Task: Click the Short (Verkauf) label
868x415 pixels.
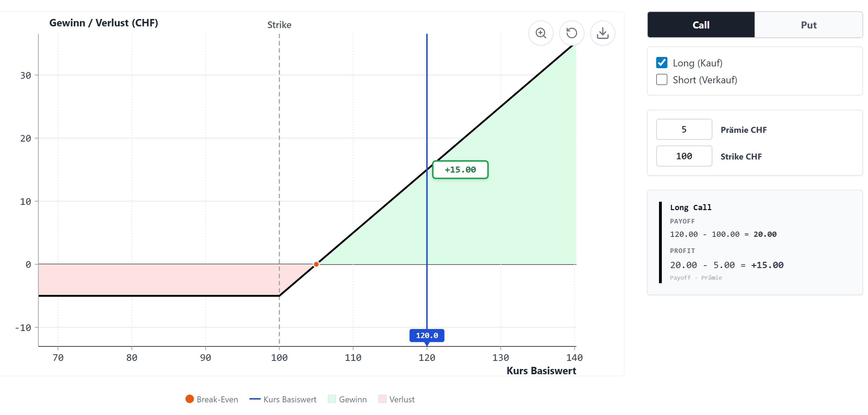Action: click(705, 80)
